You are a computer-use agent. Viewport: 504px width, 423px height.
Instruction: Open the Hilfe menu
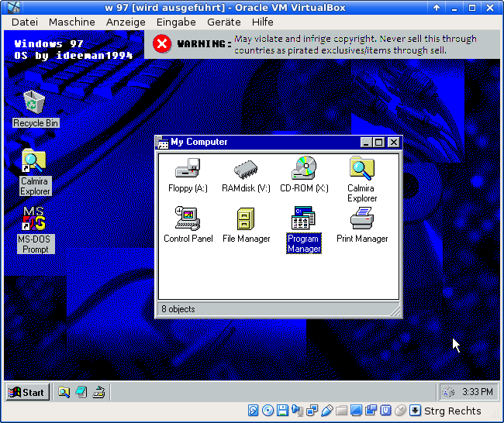click(x=263, y=22)
